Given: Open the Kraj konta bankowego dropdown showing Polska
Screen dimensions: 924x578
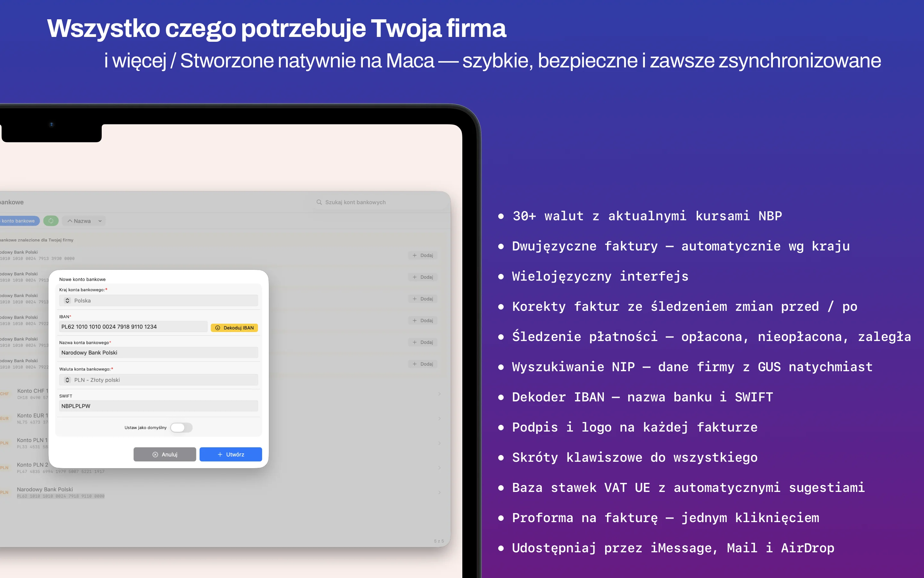Looking at the screenshot, I should [158, 301].
